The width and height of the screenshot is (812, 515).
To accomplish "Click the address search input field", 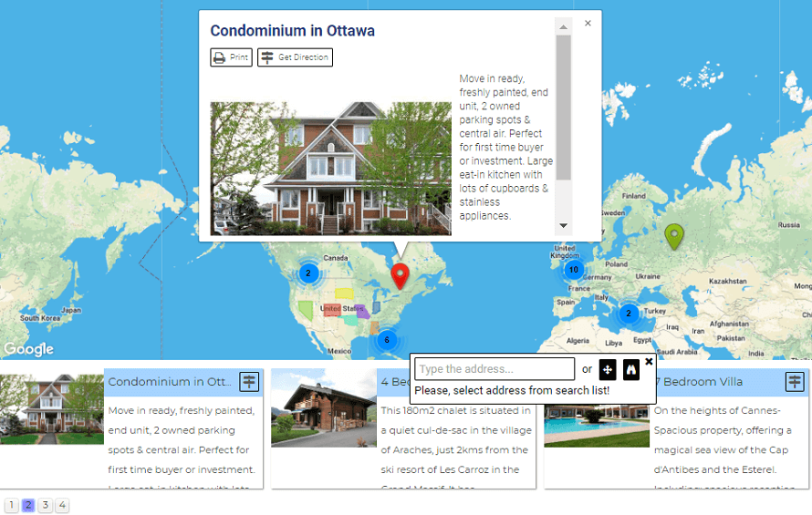I will pos(494,369).
